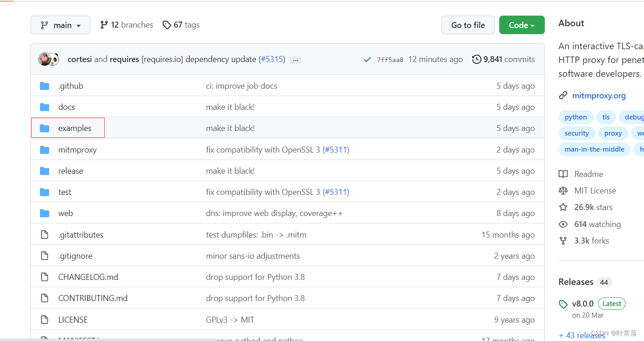Open #5311 link in test row
The height and width of the screenshot is (341, 644).
tap(336, 192)
